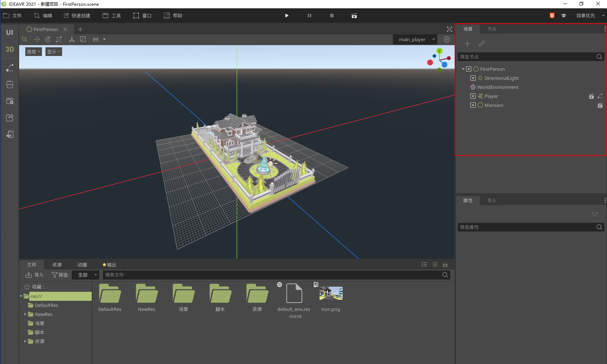Open the 显示 display dropdown

[x=54, y=52]
